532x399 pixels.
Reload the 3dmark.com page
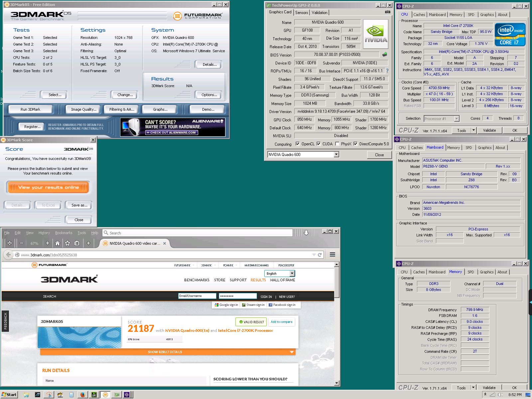click(x=320, y=255)
